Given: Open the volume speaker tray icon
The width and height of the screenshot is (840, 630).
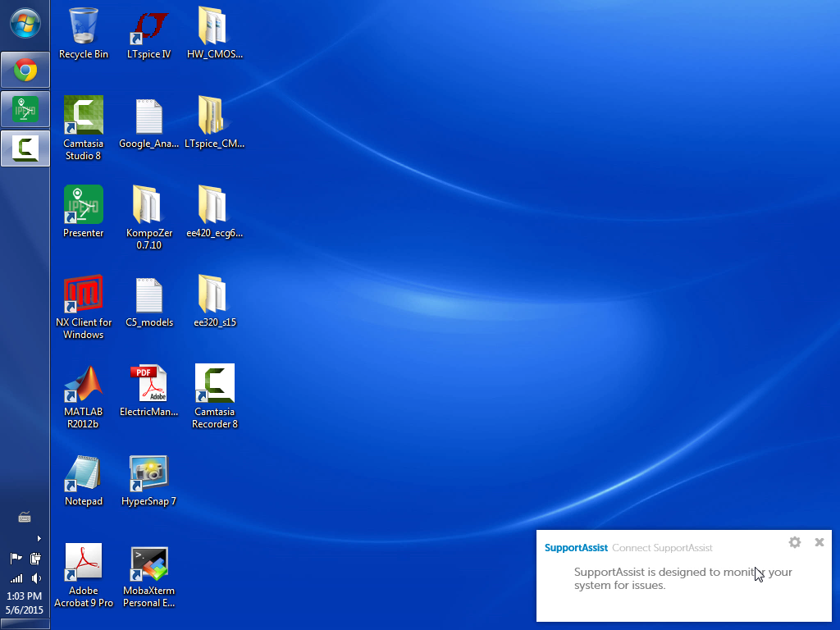Looking at the screenshot, I should coord(36,578).
